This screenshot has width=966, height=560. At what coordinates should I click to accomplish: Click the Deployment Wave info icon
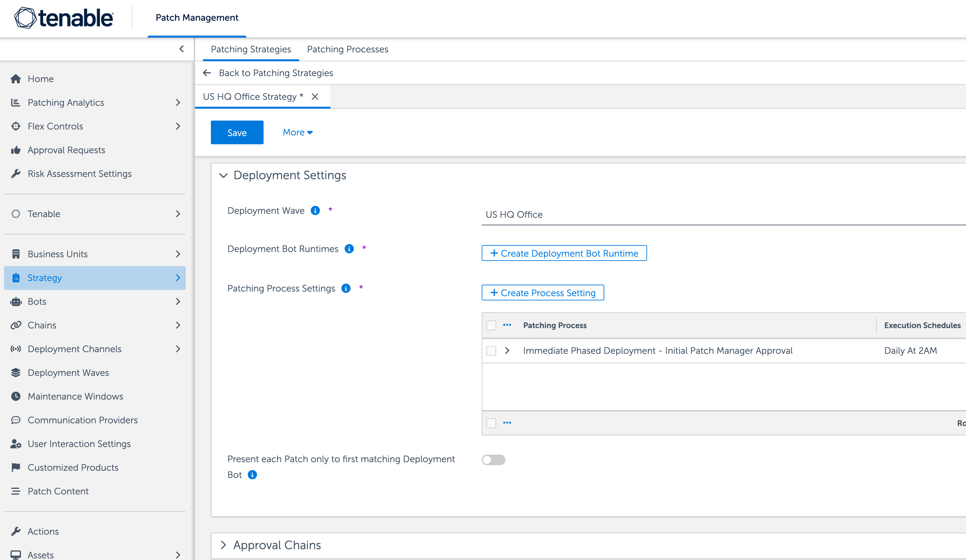[315, 210]
